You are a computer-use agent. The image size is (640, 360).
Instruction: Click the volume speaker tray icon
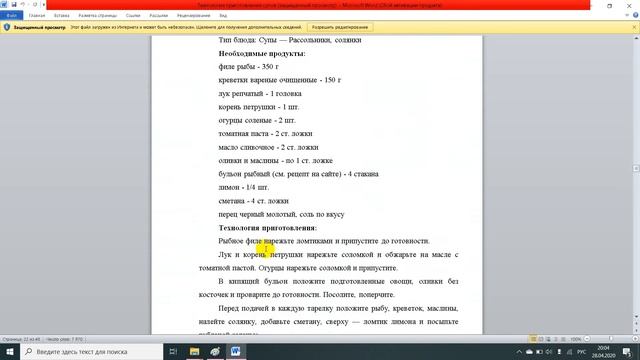[549, 352]
